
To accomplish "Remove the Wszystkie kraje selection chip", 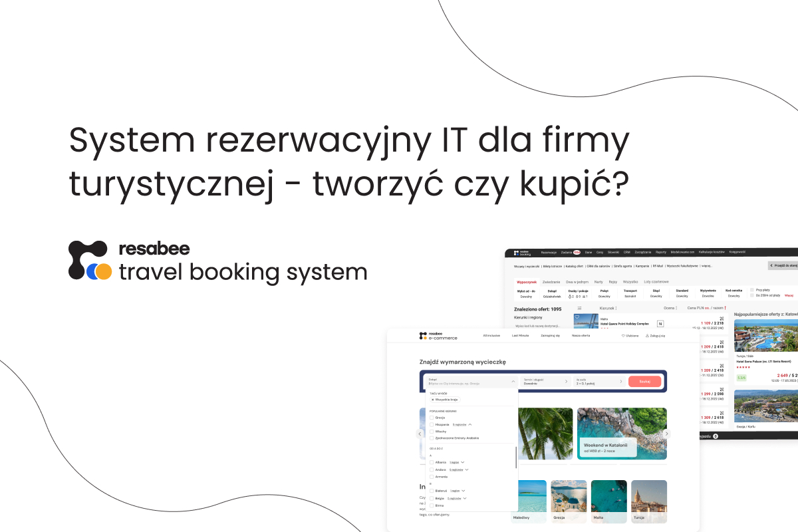I will click(x=433, y=400).
